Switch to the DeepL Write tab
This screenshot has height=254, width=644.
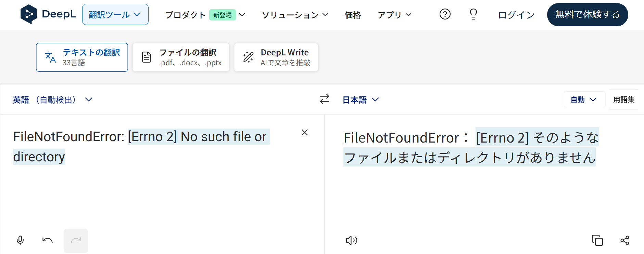point(276,57)
